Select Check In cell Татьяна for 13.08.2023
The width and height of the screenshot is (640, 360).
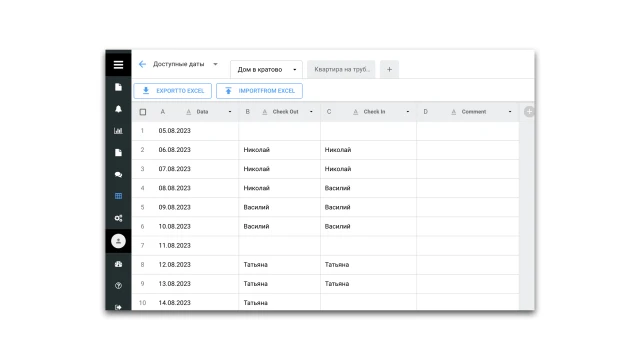[369, 284]
